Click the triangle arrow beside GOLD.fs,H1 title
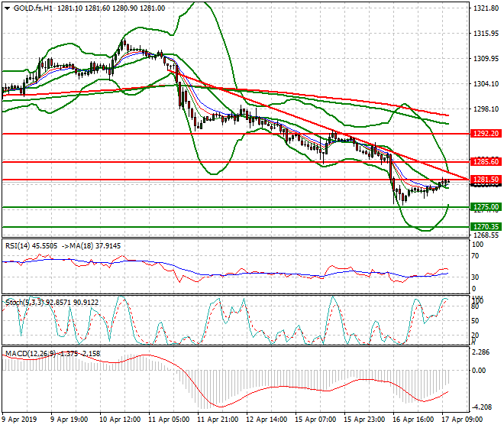 pyautogui.click(x=7, y=8)
